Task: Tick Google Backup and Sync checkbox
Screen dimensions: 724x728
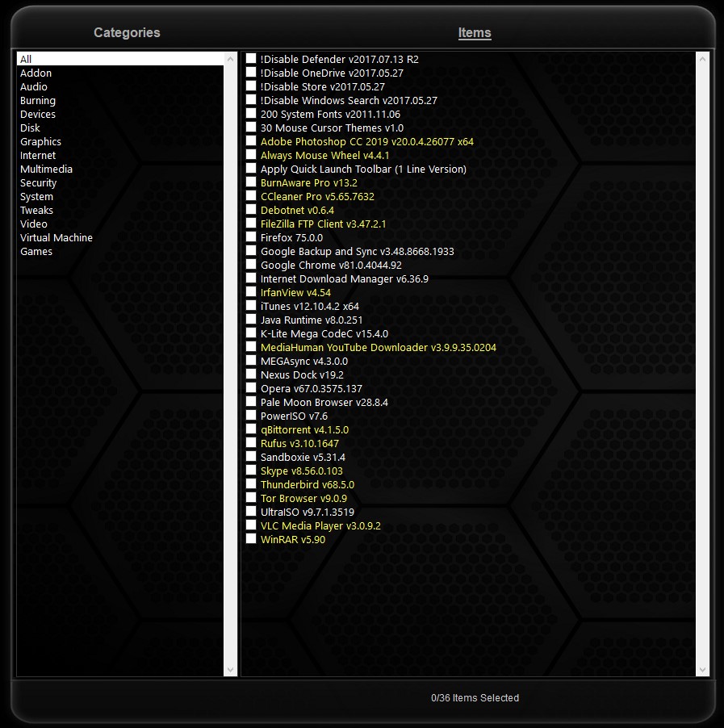Action: 251,251
